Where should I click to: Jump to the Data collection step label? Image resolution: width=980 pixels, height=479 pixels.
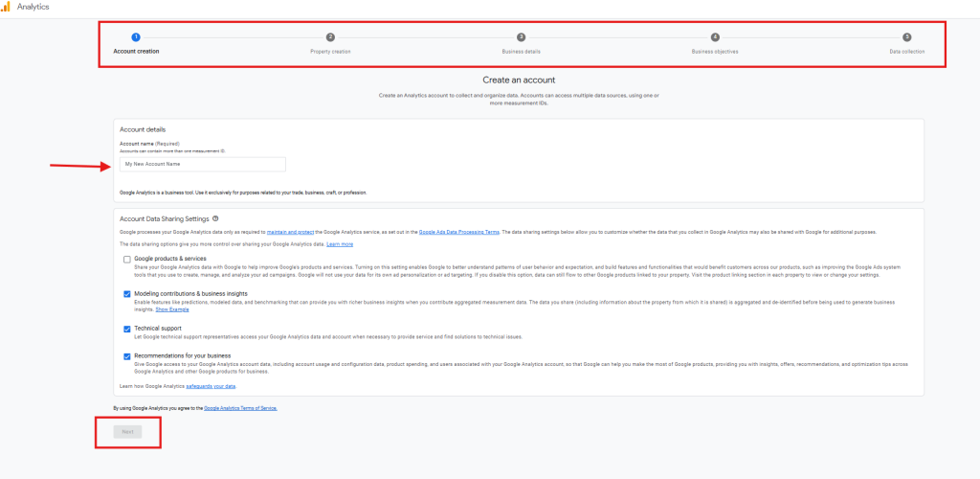(x=906, y=51)
